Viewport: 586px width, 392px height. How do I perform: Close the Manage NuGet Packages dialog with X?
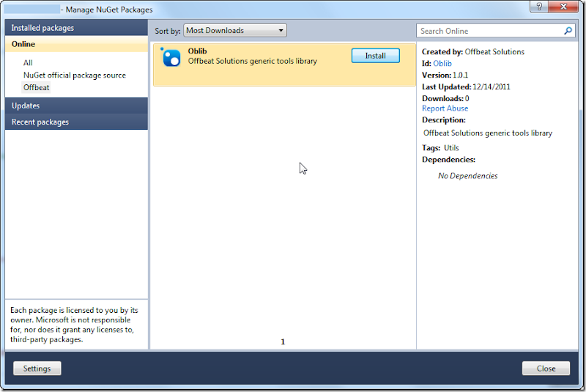click(x=563, y=7)
